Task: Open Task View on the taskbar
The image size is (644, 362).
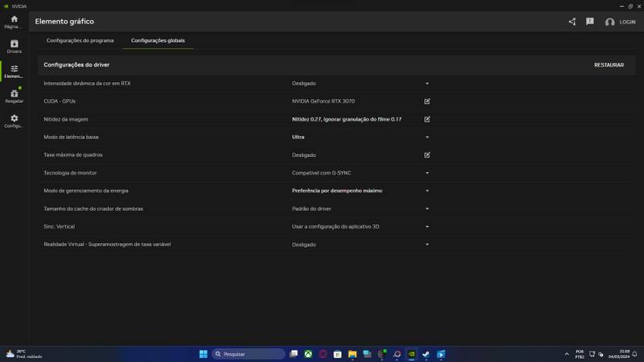Action: [x=293, y=354]
